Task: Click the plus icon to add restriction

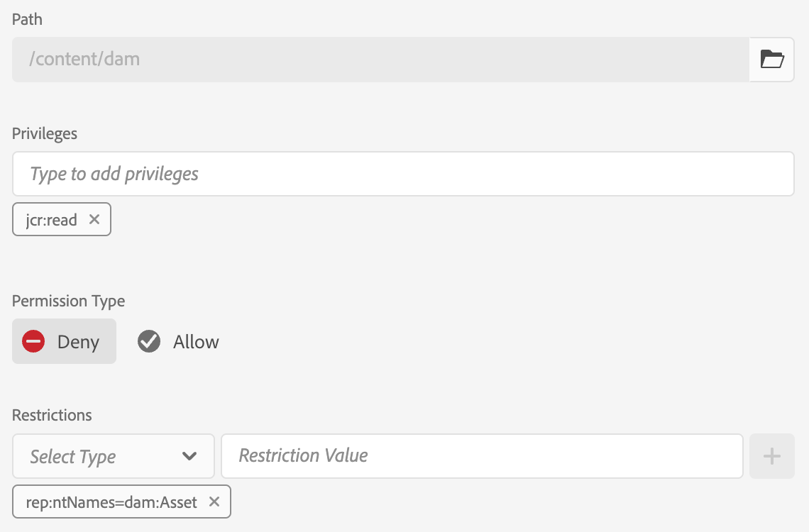Action: (771, 456)
